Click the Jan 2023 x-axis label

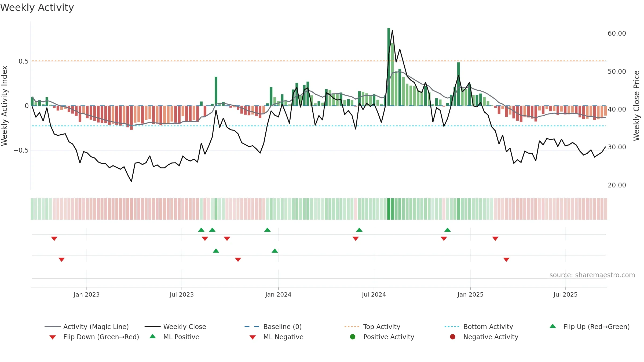click(87, 294)
